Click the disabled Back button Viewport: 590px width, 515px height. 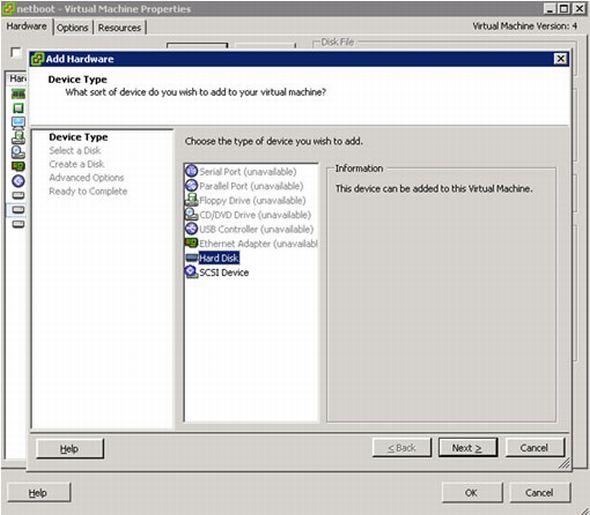click(401, 448)
